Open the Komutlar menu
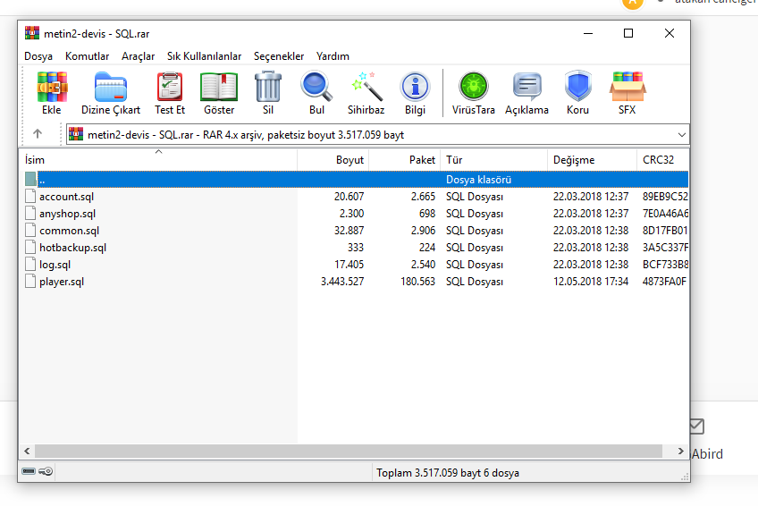The height and width of the screenshot is (532, 758). pyautogui.click(x=87, y=56)
